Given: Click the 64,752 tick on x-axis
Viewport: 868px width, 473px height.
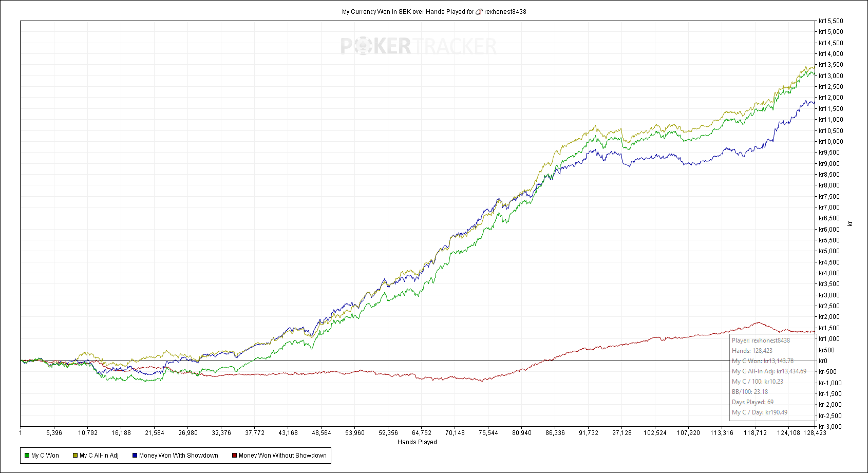Looking at the screenshot, I should point(422,433).
